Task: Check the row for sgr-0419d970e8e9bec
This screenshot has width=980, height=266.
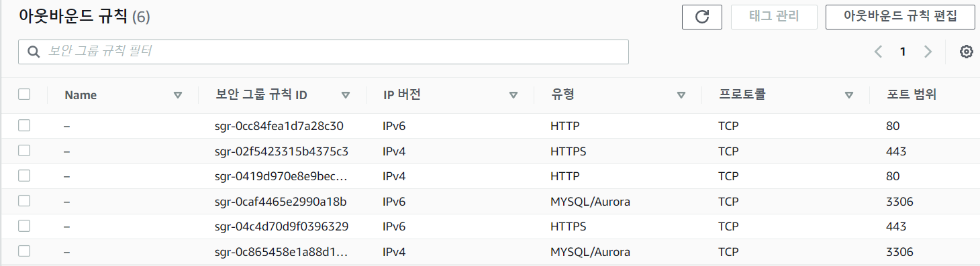Action: (x=24, y=176)
